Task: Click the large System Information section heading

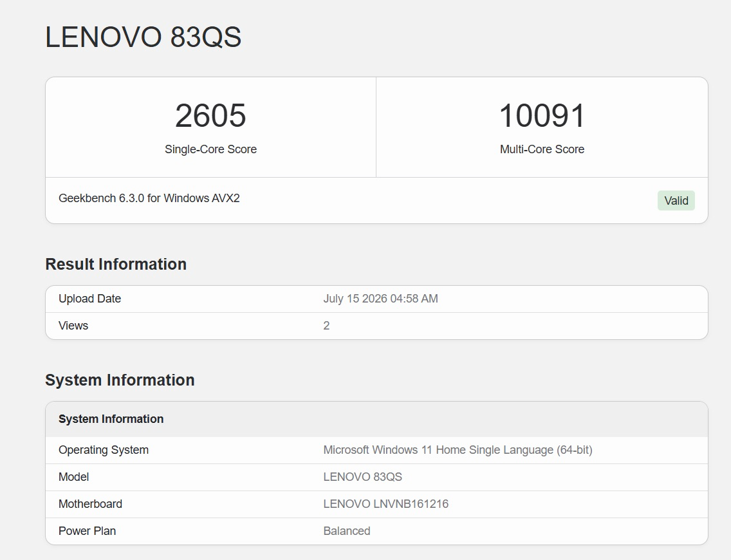Action: tap(120, 380)
